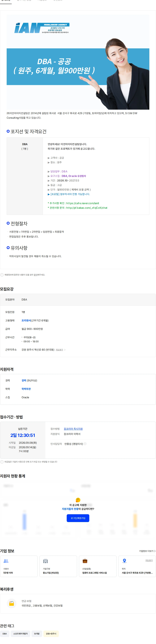156x644 pixels.
Task: Click the DBA 공공 banner image
Action: click(78, 62)
